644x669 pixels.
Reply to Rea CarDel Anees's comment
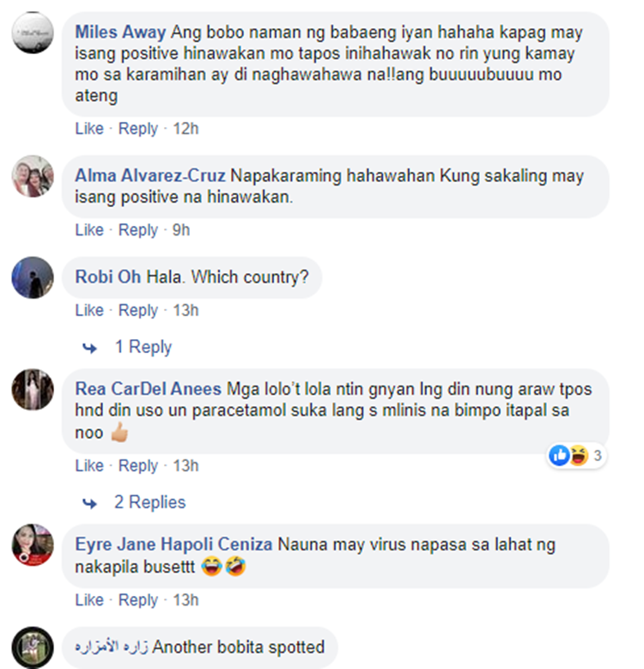pos(137,465)
